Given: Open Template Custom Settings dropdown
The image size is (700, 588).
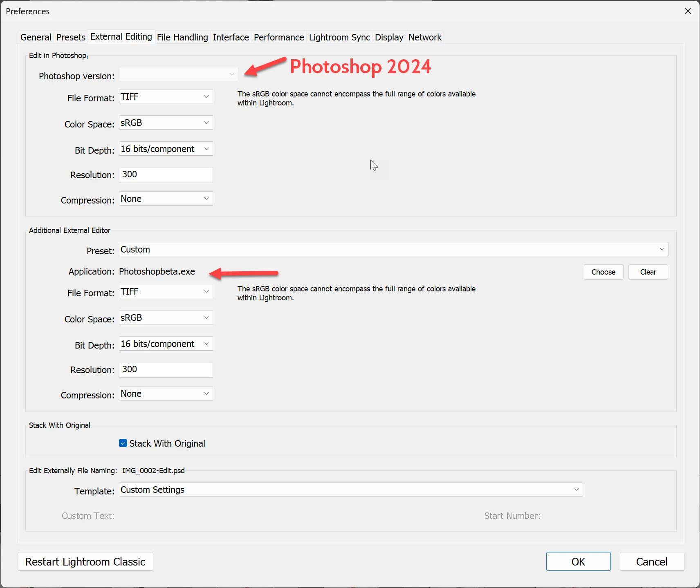Looking at the screenshot, I should pyautogui.click(x=351, y=490).
